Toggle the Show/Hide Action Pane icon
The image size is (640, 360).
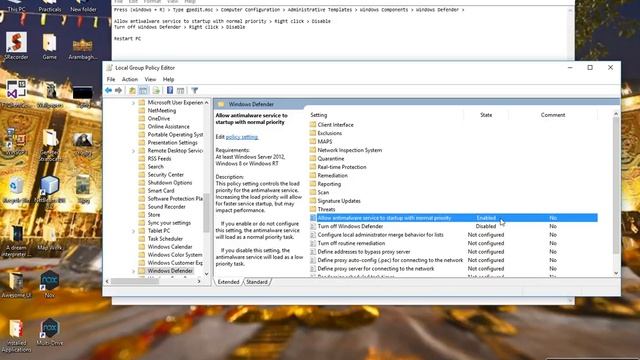(x=180, y=90)
